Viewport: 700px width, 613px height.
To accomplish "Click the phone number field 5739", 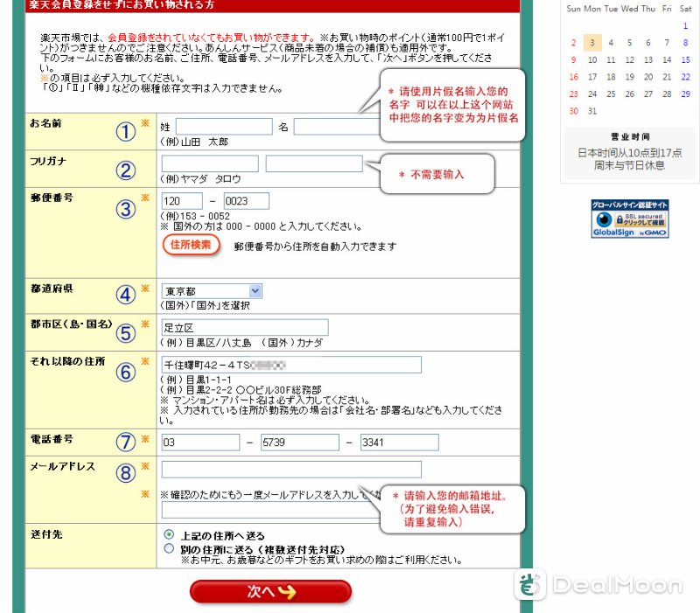I will (x=300, y=442).
